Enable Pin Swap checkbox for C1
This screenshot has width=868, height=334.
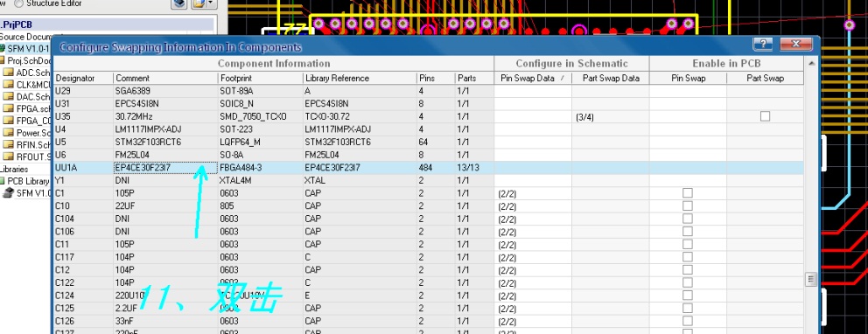[x=688, y=193]
